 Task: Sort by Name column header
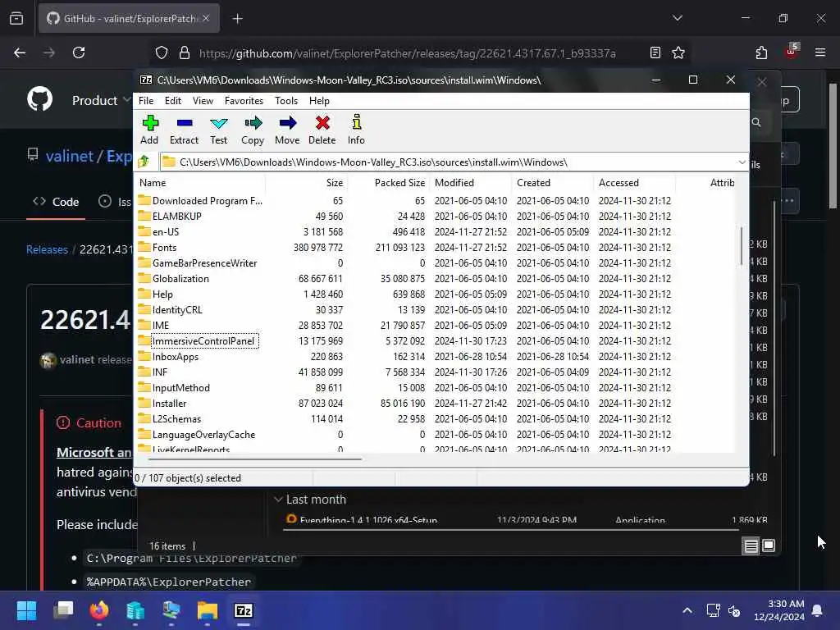pyautogui.click(x=200, y=183)
